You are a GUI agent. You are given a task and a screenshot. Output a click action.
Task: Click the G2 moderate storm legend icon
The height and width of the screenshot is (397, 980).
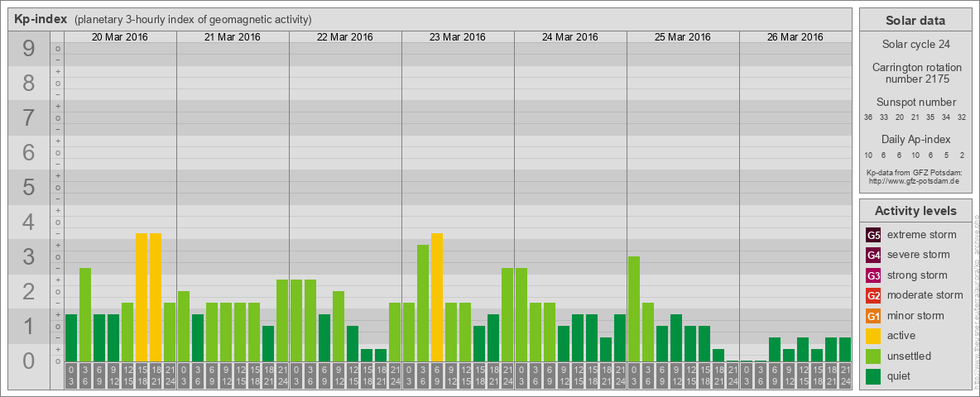tap(873, 295)
